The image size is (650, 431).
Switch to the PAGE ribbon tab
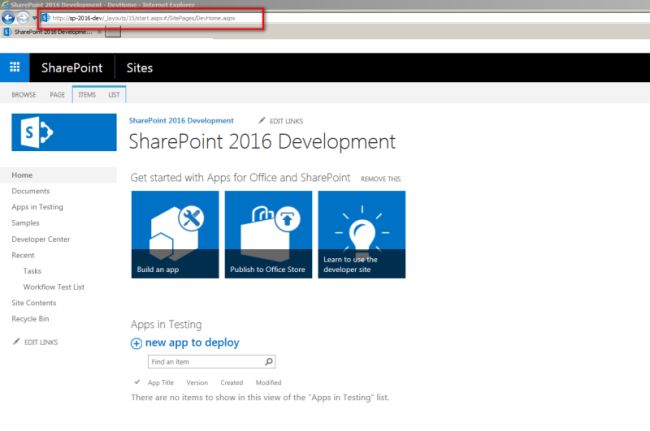pyautogui.click(x=57, y=94)
